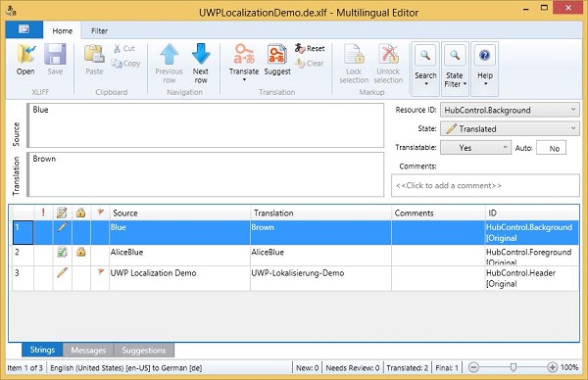Image resolution: width=588 pixels, height=380 pixels.
Task: Click in the Translation text box containing Brown
Action: pos(206,174)
